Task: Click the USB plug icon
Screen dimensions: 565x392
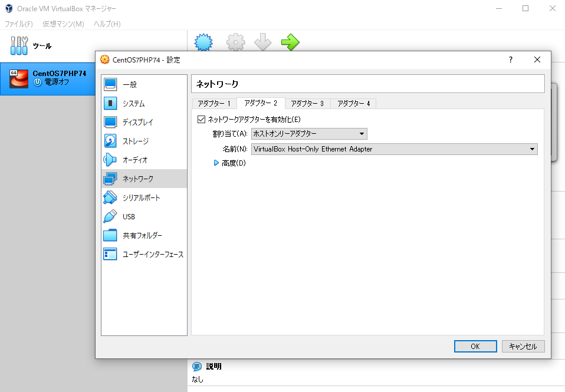Action: point(110,216)
